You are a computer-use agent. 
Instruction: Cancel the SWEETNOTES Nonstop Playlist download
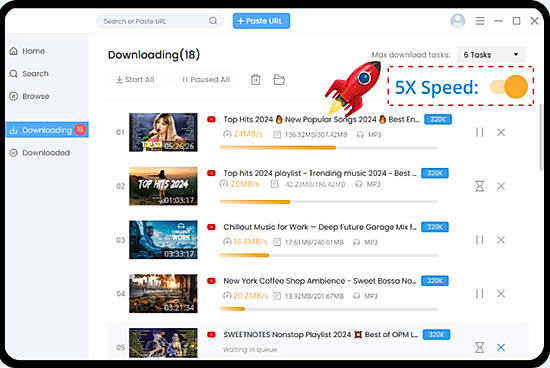501,347
